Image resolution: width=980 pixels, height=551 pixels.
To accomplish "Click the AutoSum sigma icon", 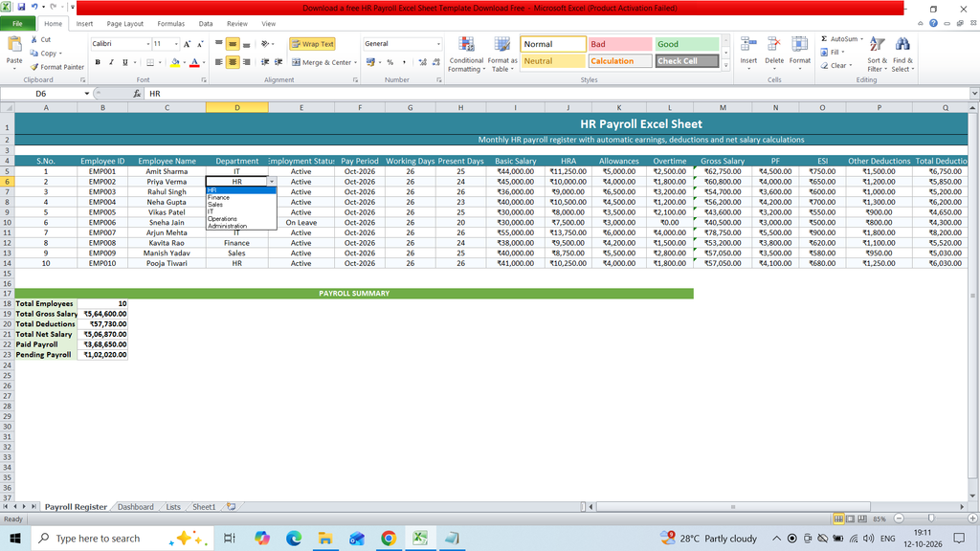I will tap(824, 38).
